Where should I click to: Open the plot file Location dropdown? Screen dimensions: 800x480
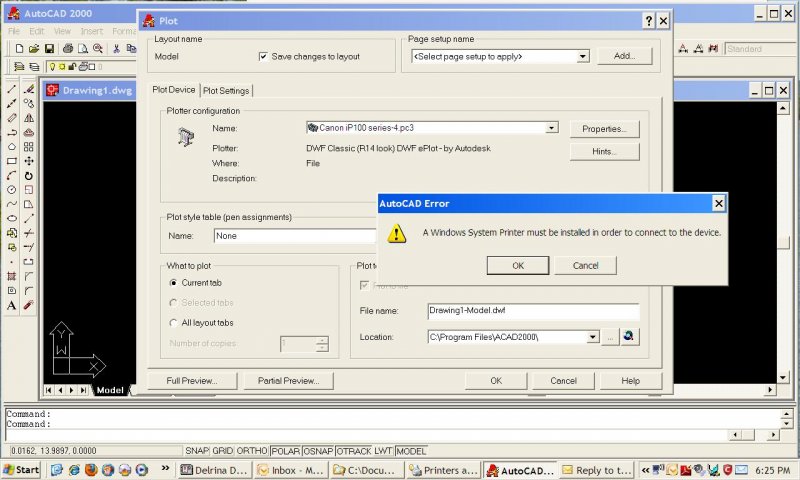592,337
